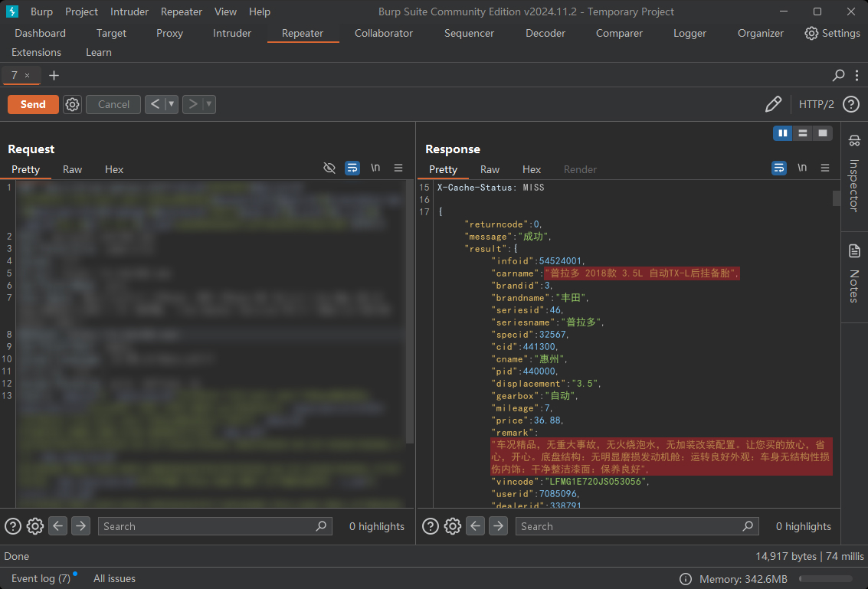868x589 pixels.
Task: Go to next match in Response search
Action: tap(498, 526)
